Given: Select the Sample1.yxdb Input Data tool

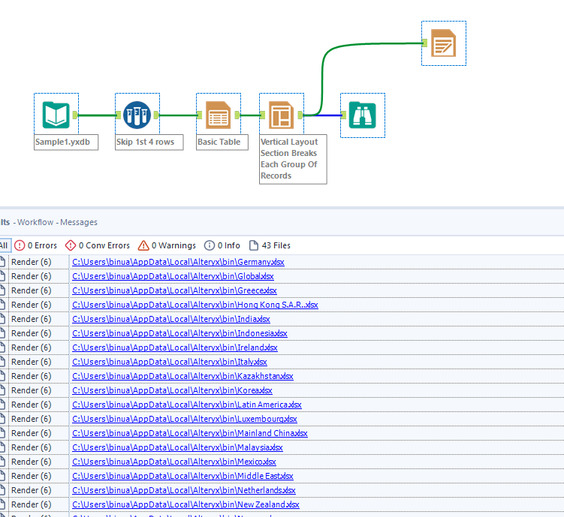Looking at the screenshot, I should (x=56, y=115).
